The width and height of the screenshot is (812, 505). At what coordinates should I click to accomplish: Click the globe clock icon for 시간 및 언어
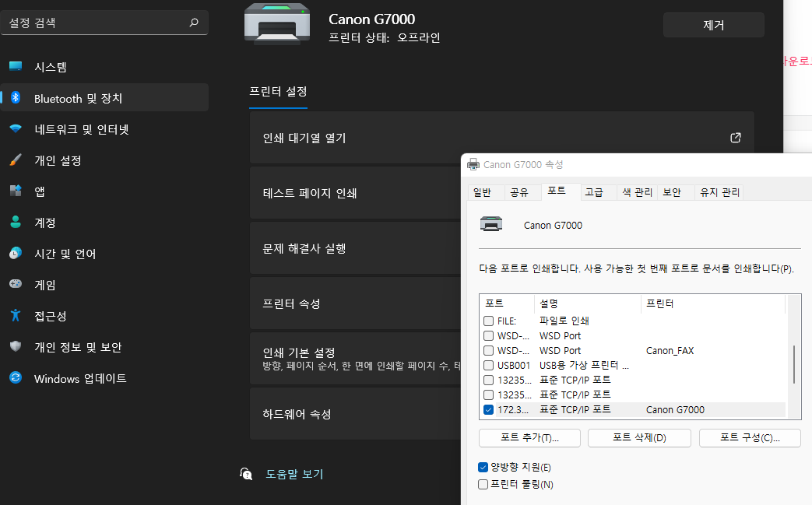[x=16, y=253]
